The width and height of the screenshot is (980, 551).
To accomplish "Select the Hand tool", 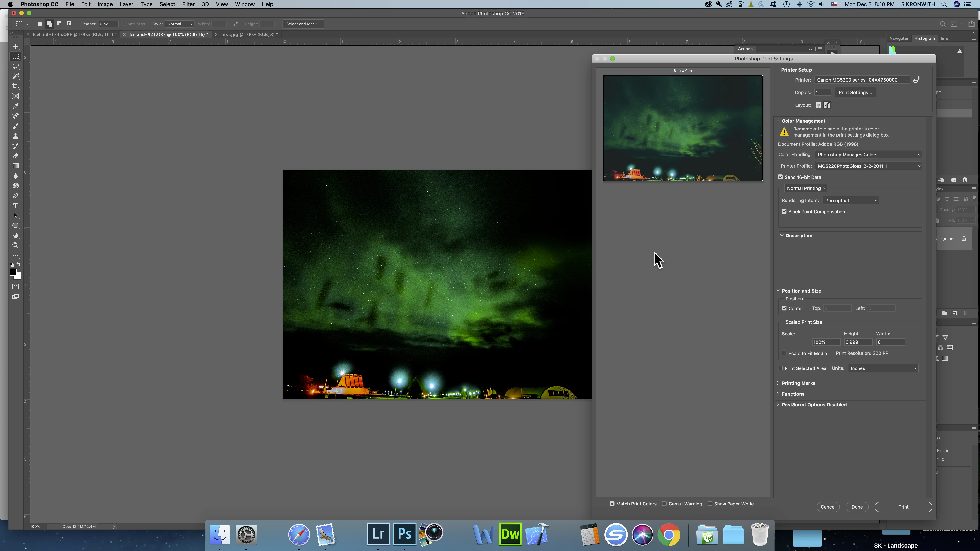I will [x=16, y=235].
